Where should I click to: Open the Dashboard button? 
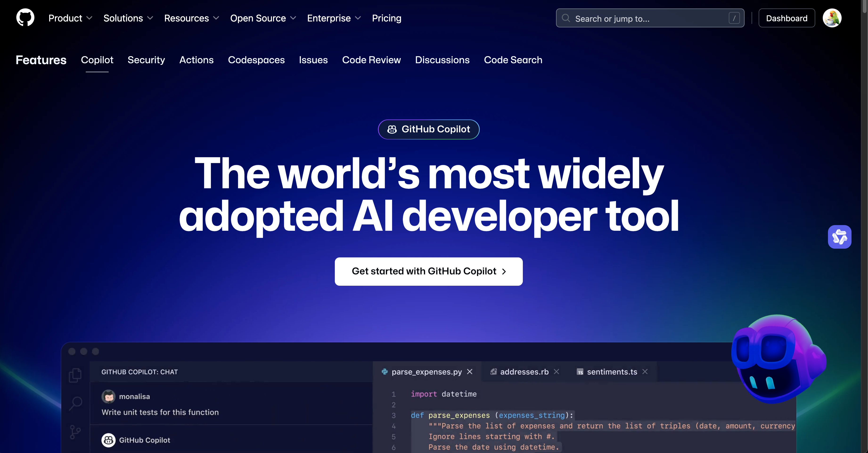click(786, 18)
